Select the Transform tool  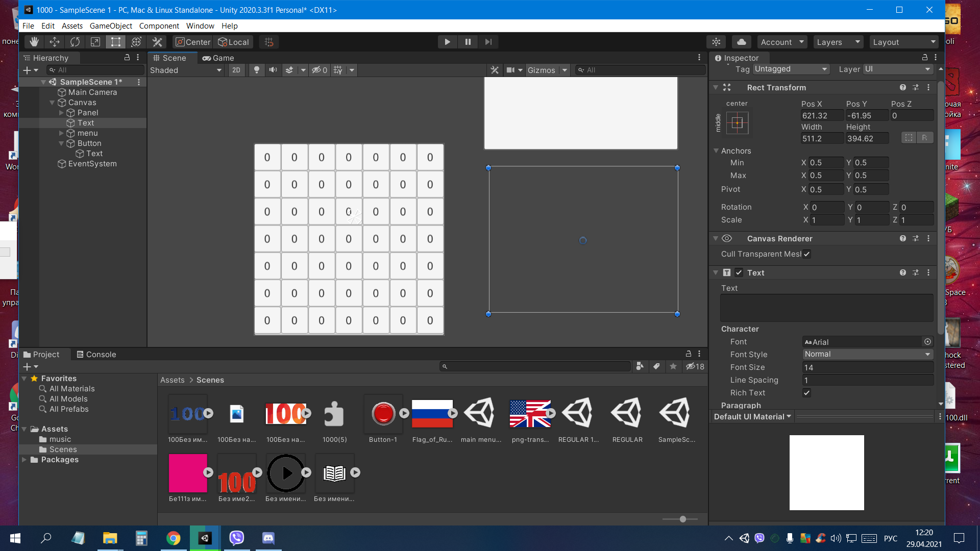[x=136, y=42]
